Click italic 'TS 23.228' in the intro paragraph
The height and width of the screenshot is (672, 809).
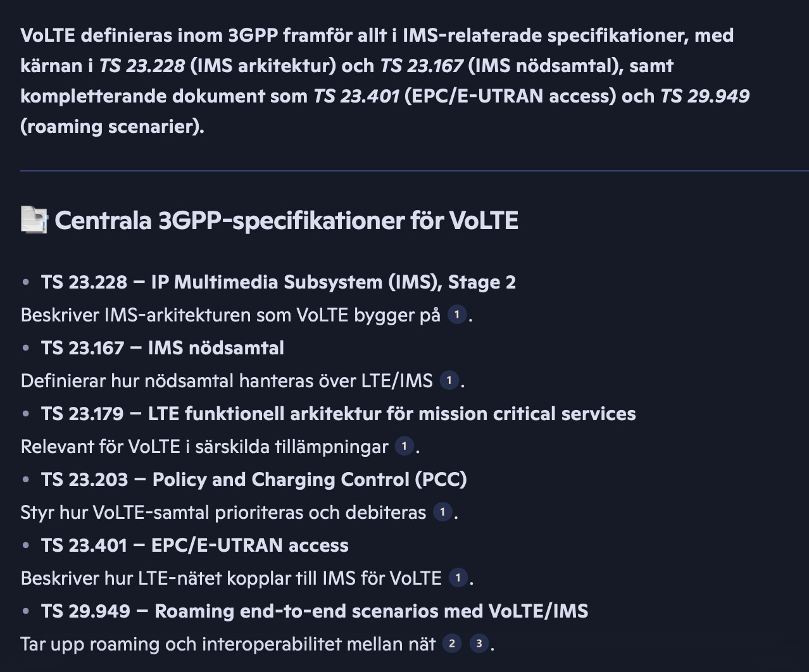(142, 65)
